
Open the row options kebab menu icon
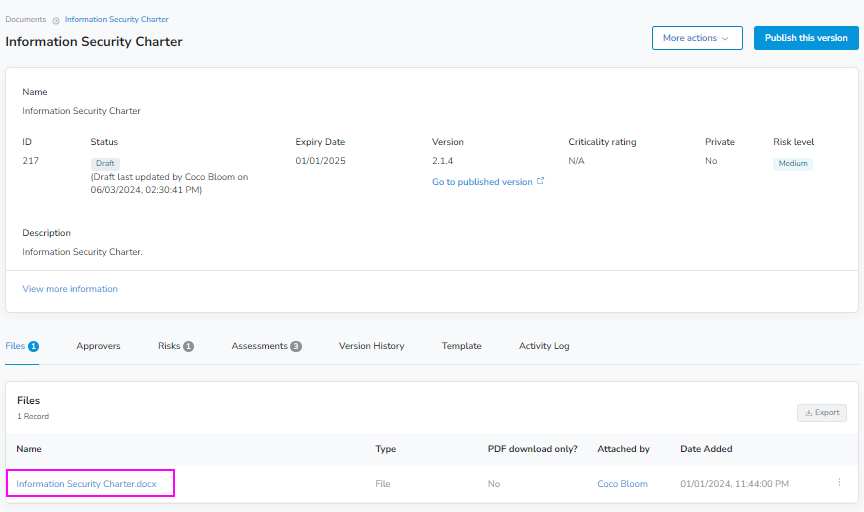839,483
